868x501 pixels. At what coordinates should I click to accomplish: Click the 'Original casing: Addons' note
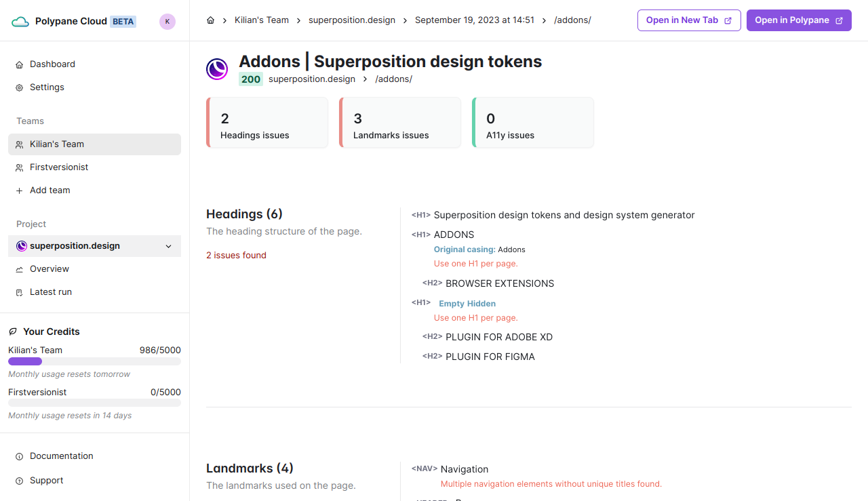pos(479,249)
